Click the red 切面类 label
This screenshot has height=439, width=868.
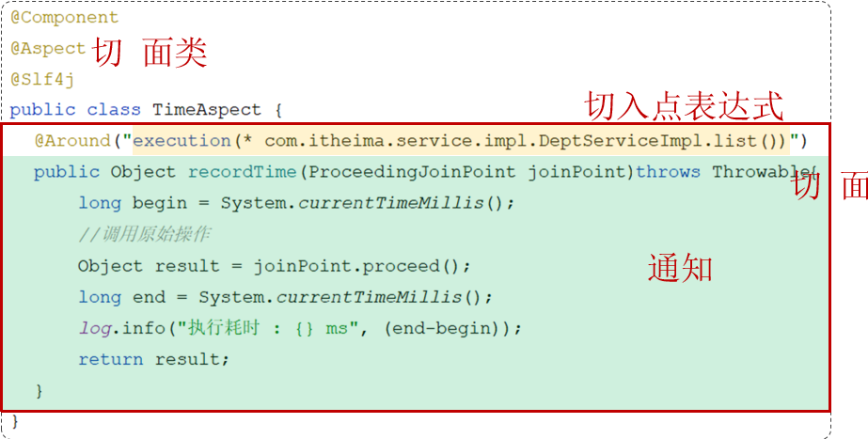click(150, 54)
